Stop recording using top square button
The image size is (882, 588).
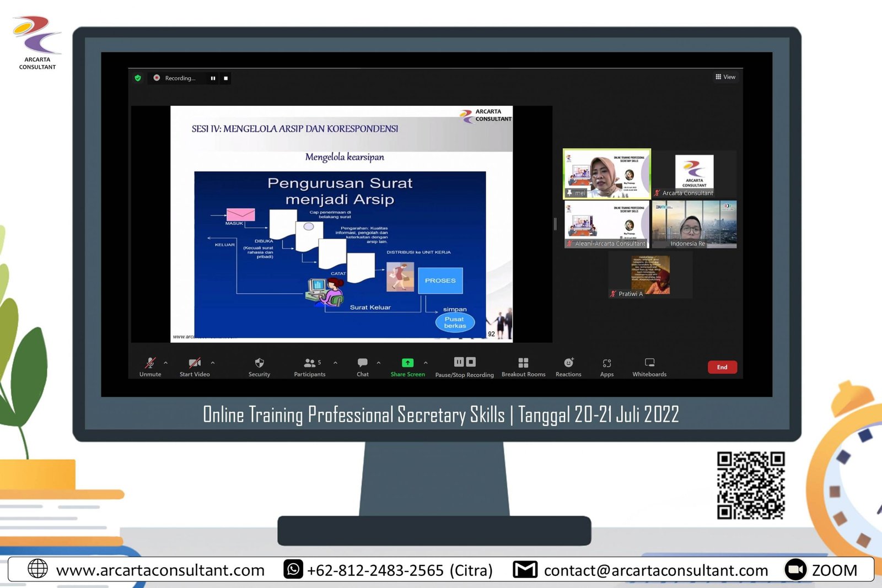tap(225, 78)
